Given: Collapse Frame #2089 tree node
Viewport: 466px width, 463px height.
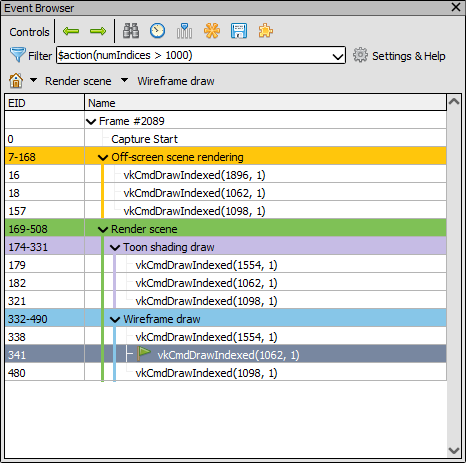Looking at the screenshot, I should pyautogui.click(x=91, y=121).
